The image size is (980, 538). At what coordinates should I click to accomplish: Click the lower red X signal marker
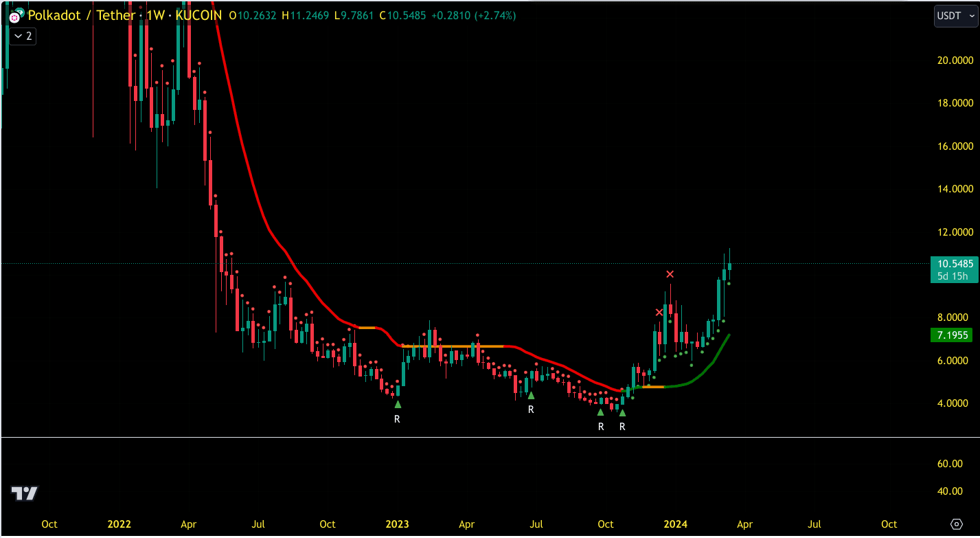(659, 313)
